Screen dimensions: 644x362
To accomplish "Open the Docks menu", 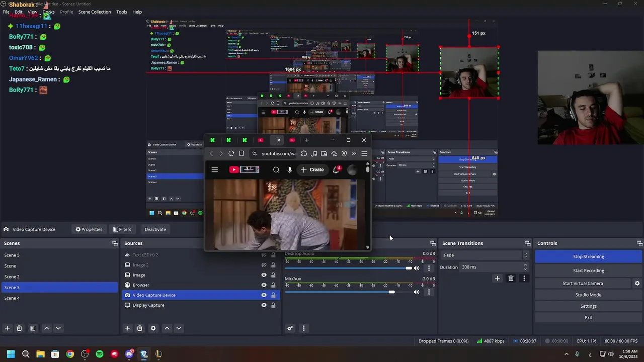I will [x=48, y=12].
